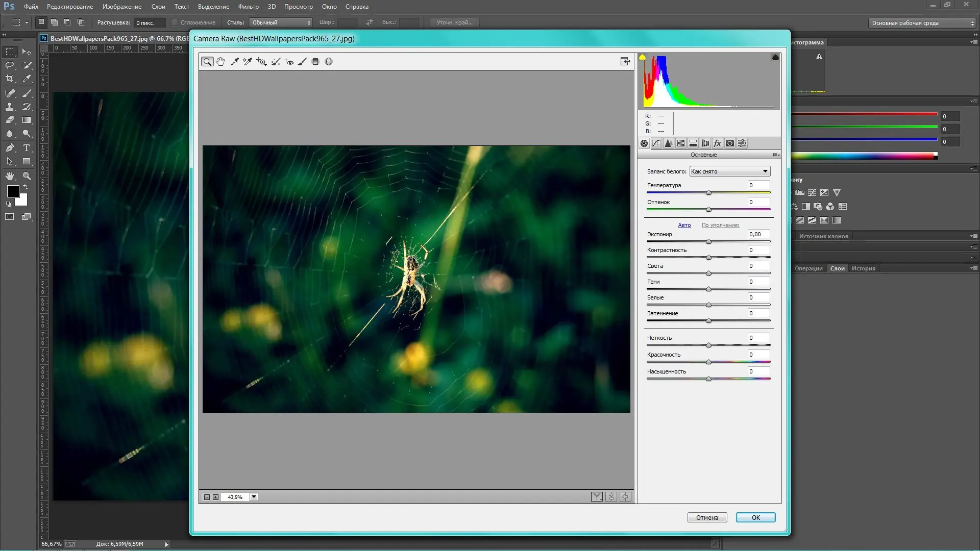Select the Crop tool in Photoshop toolbox
Screen dimensions: 980x551
[10, 79]
